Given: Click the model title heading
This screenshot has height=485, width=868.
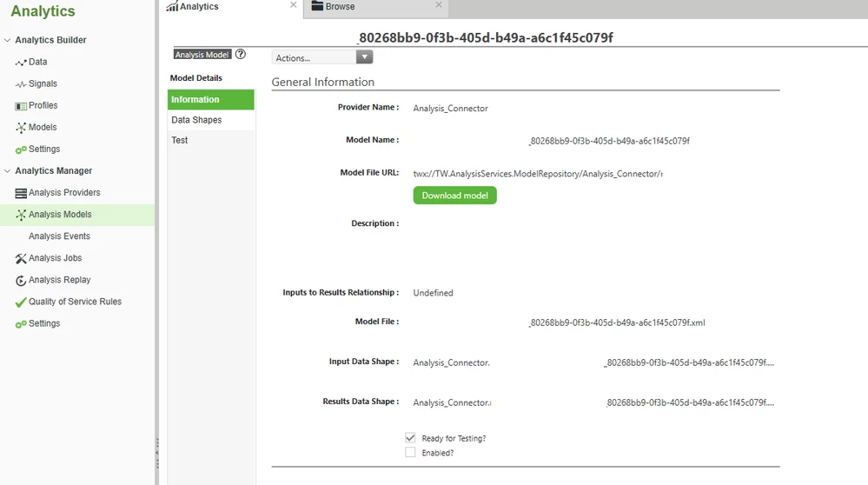Looking at the screenshot, I should point(486,37).
